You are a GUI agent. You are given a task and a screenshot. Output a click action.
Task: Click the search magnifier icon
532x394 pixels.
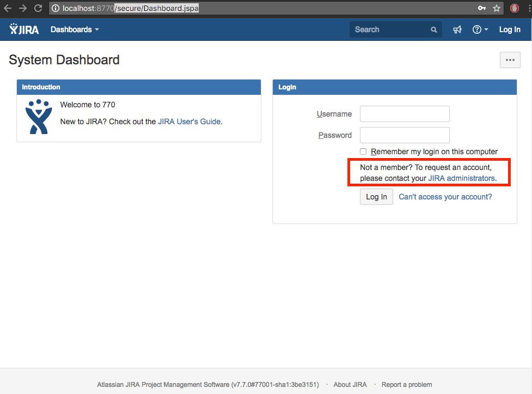434,29
